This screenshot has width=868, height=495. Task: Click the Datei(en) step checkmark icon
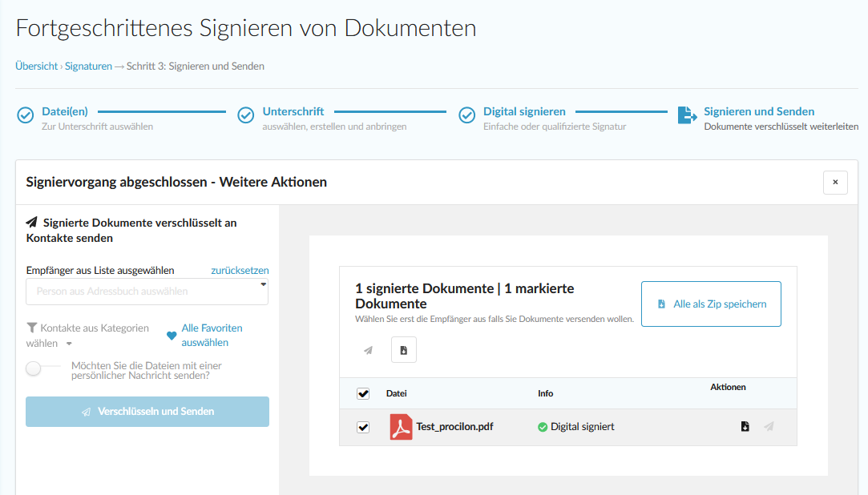click(26, 115)
